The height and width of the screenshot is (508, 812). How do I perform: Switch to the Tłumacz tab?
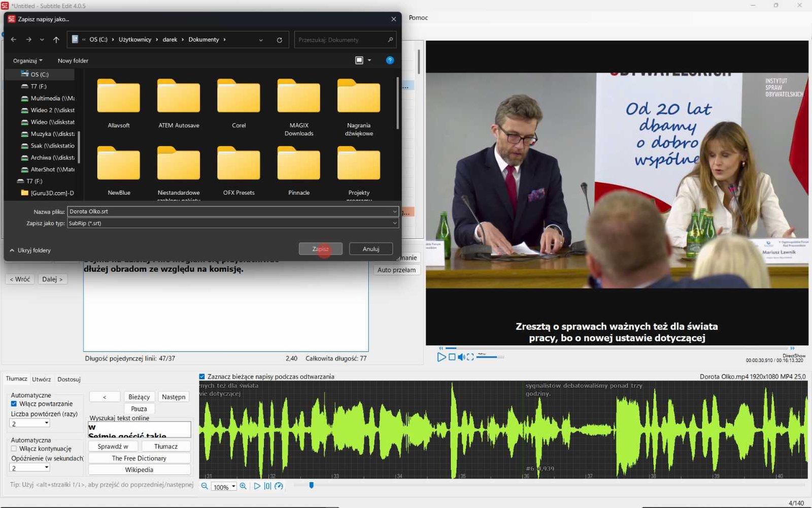17,379
